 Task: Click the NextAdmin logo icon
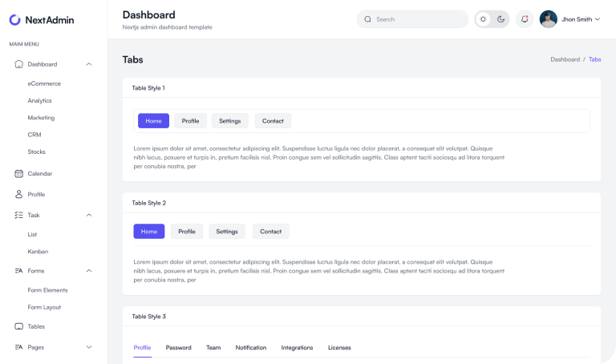pyautogui.click(x=15, y=19)
